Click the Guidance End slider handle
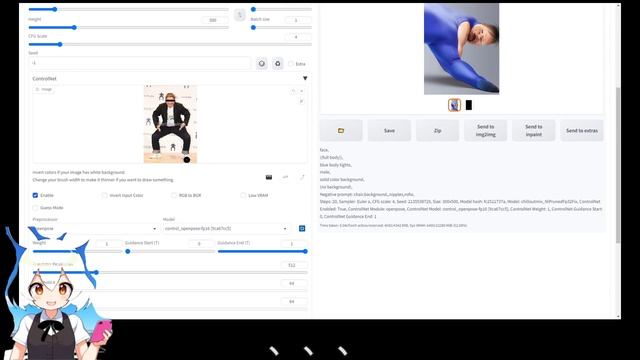The width and height of the screenshot is (640, 360). 305,251
